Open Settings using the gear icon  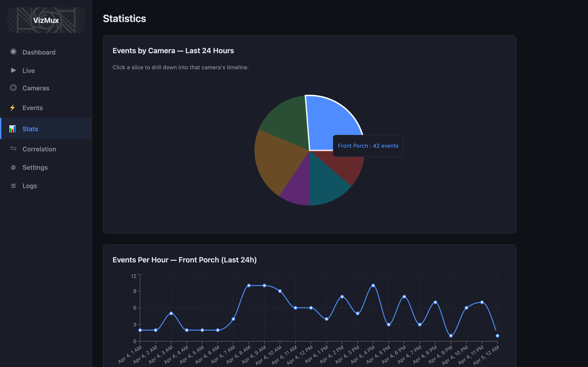pyautogui.click(x=13, y=167)
